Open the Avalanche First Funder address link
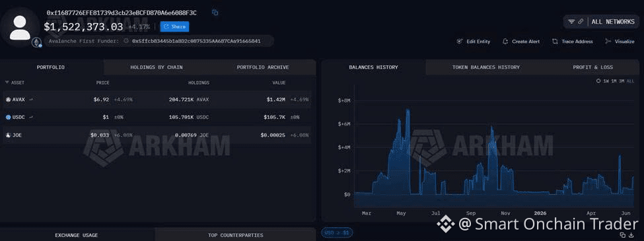This screenshot has width=644, height=241. (x=196, y=41)
